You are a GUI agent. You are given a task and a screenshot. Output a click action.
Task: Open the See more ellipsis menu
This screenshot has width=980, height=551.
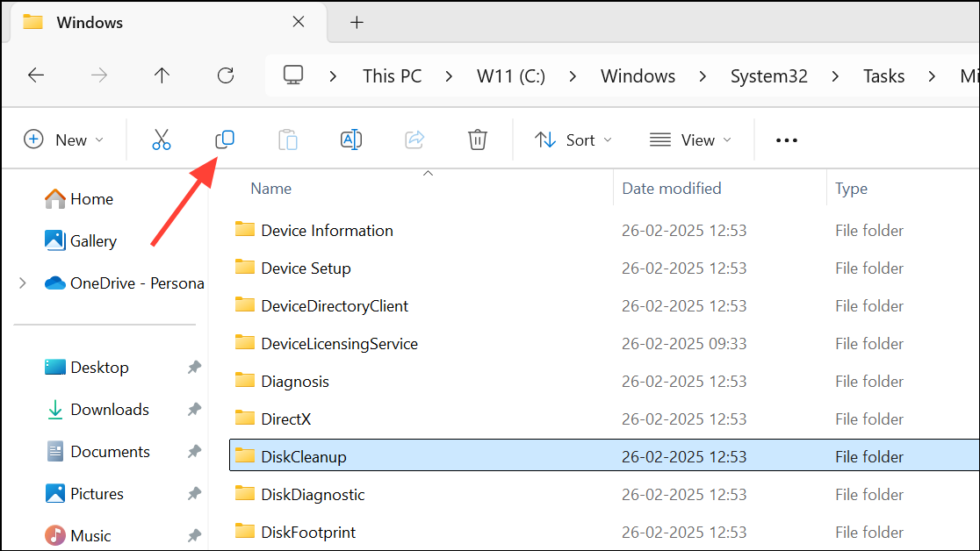click(x=787, y=140)
